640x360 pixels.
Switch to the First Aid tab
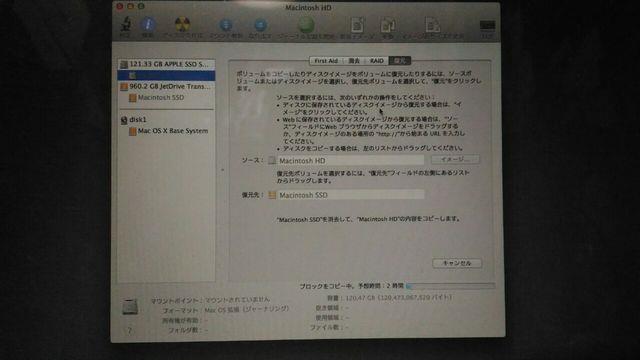coord(326,60)
